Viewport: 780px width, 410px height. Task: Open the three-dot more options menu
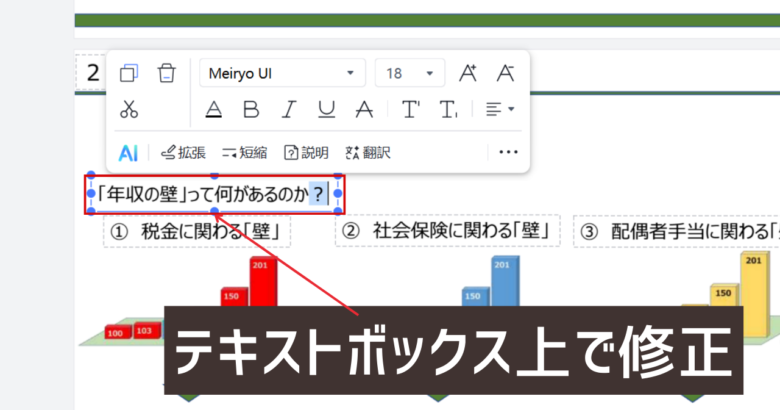coord(508,153)
